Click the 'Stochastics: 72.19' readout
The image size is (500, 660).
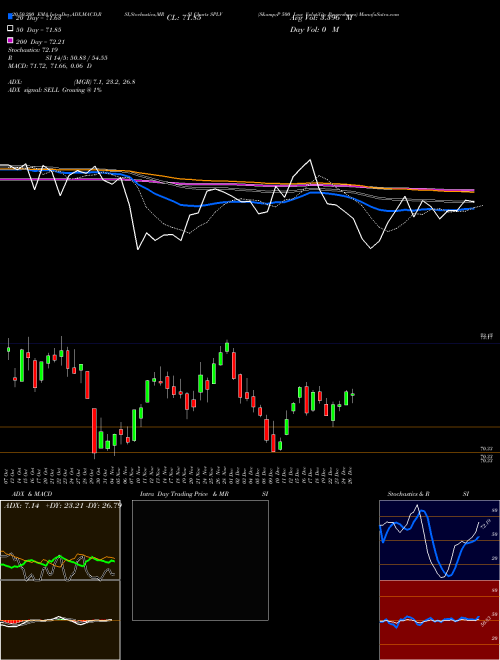coord(33,50)
